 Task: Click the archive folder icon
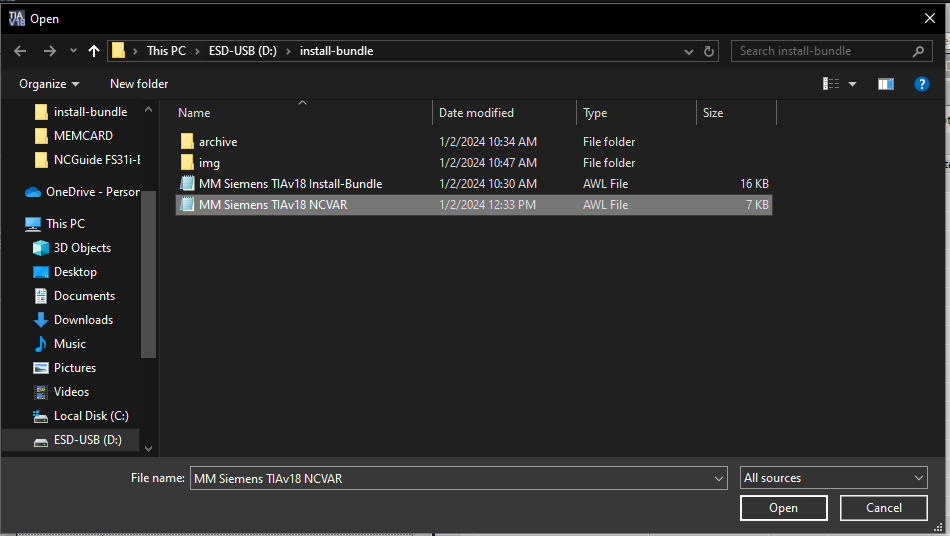pyautogui.click(x=187, y=142)
